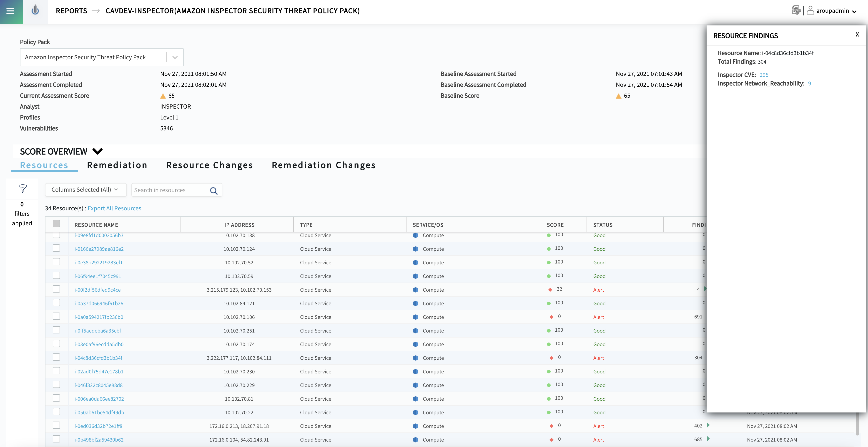Click Export All Resources link
This screenshot has height=447, width=868.
coord(114,208)
